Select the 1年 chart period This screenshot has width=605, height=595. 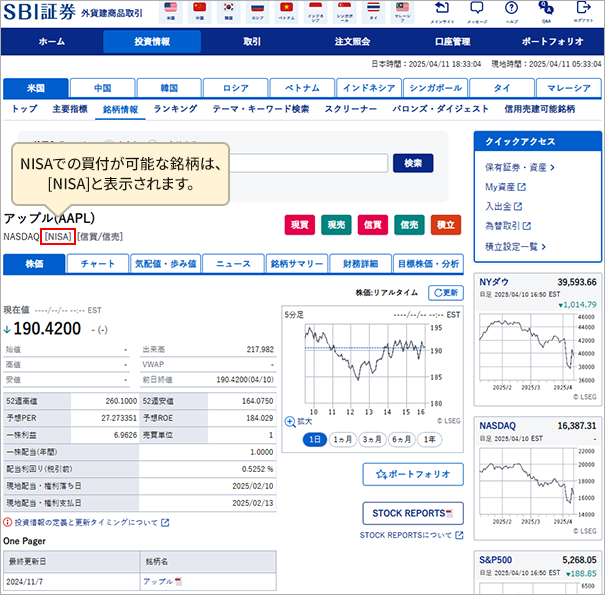click(x=429, y=439)
